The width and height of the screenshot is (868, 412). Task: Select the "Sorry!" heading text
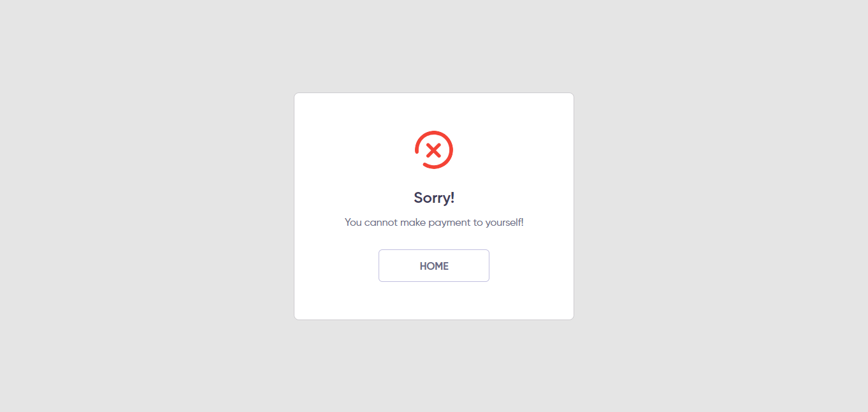[434, 198]
